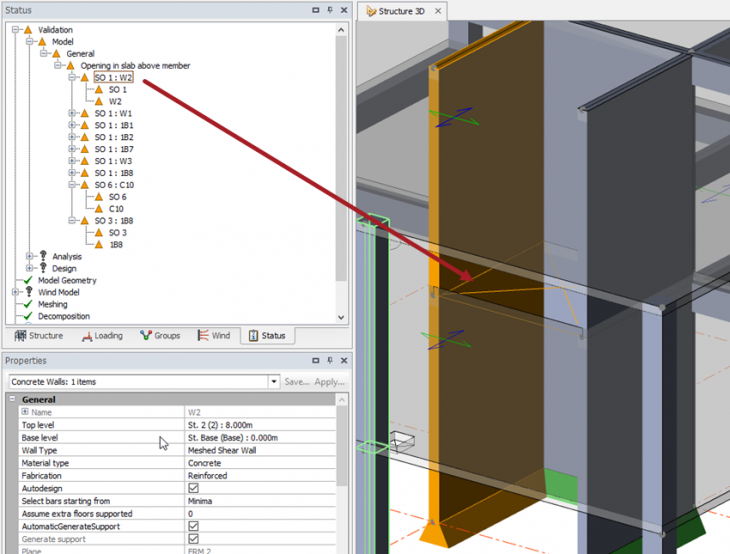The height and width of the screenshot is (554, 730).
Task: Open the Concrete Walls selection dropdown
Action: [274, 382]
